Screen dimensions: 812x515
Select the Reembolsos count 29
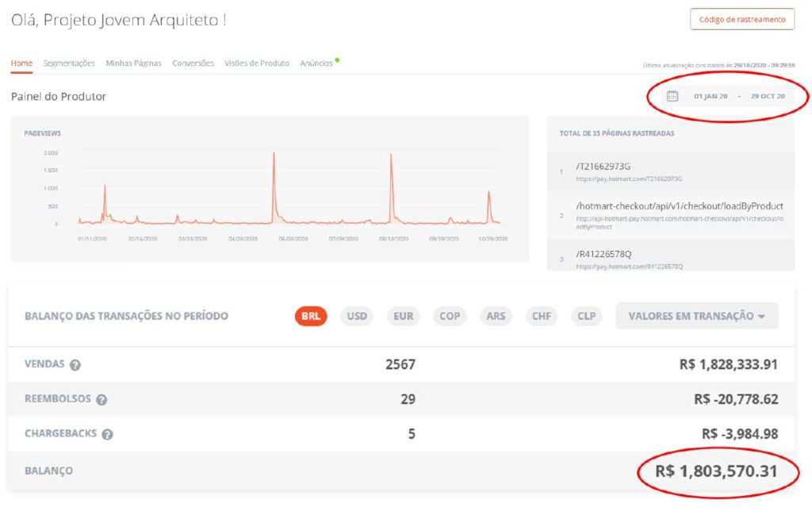click(408, 399)
